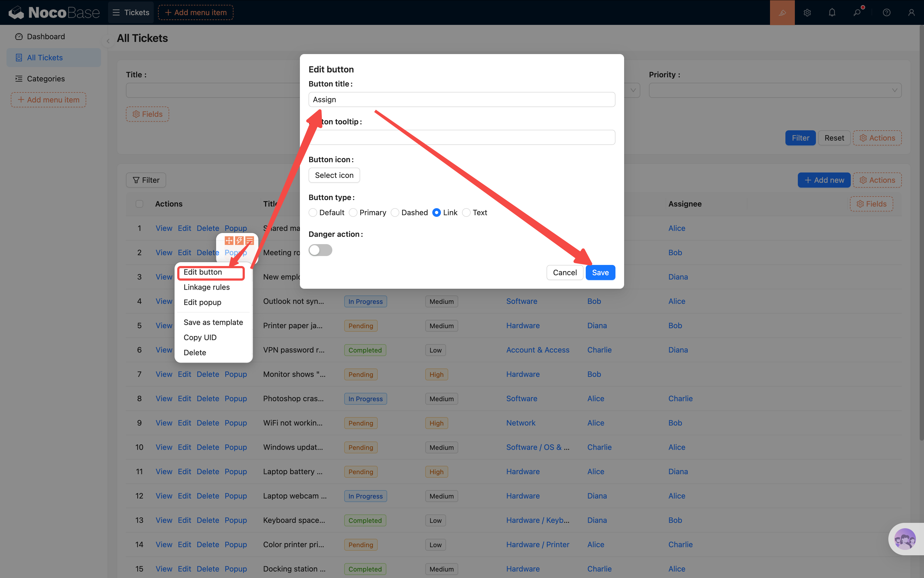Open the help question mark icon
Image resolution: width=924 pixels, height=578 pixels.
(886, 13)
